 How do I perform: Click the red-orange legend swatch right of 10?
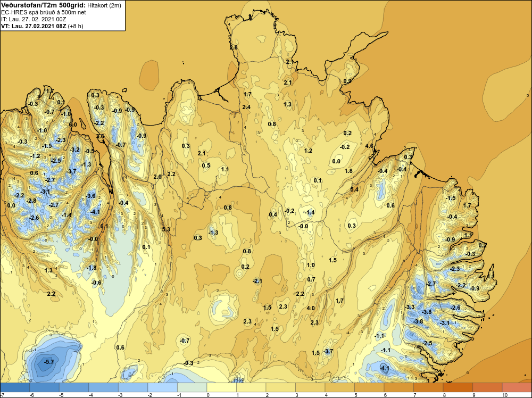[x=517, y=387]
